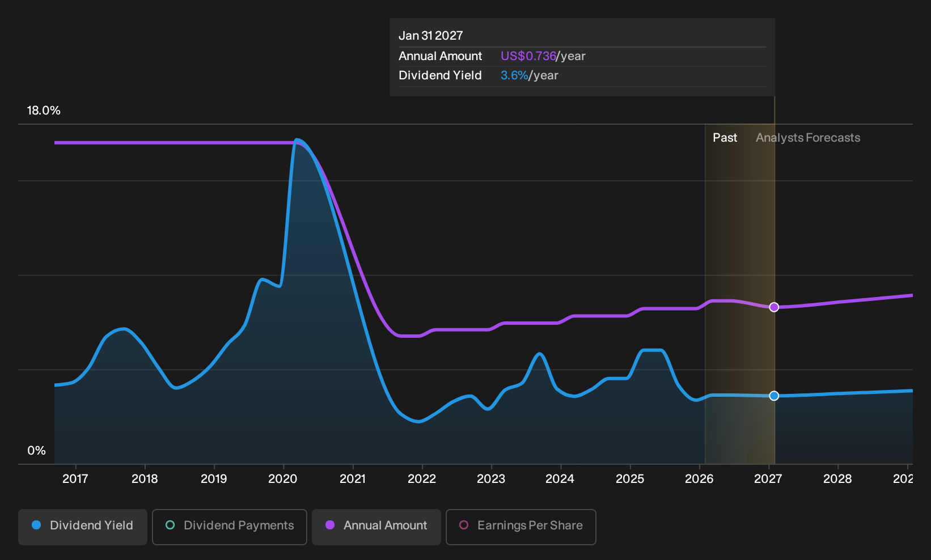
Task: Click the Jan 31 2027 tooltip date
Action: tap(430, 36)
